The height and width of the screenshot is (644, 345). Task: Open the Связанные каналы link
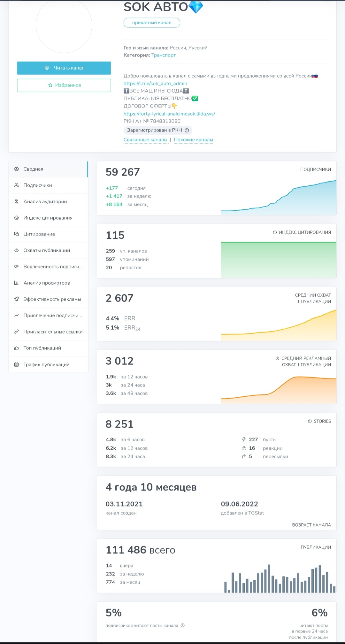(x=145, y=140)
